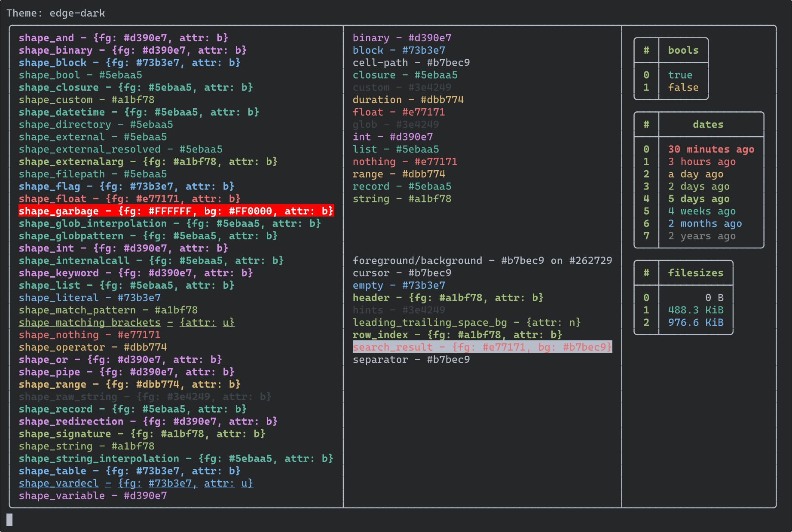Click the '976.6 KiB' filesize cell
Screen dimensions: 792x532
(x=696, y=323)
